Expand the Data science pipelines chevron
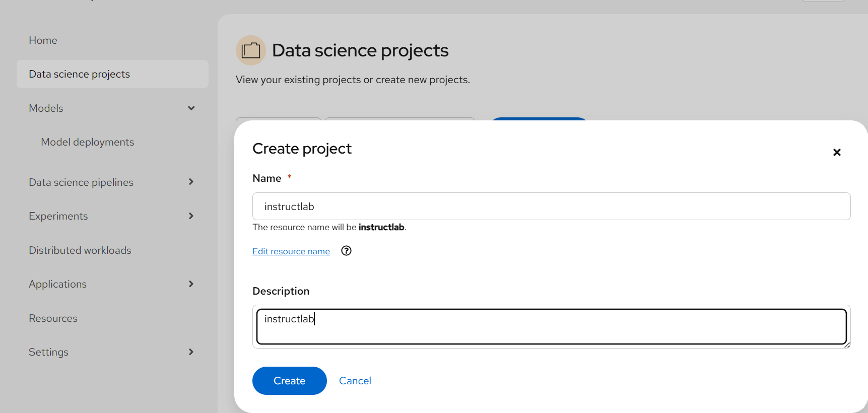868x413 pixels. (191, 182)
